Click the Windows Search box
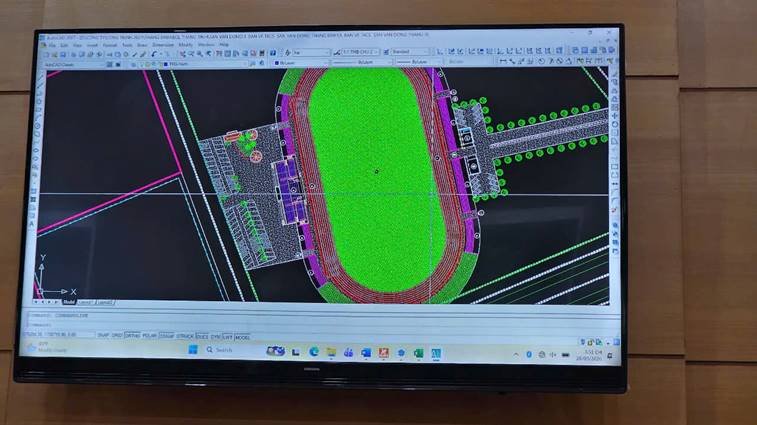Screen dimensions: 757x425 (x=221, y=350)
